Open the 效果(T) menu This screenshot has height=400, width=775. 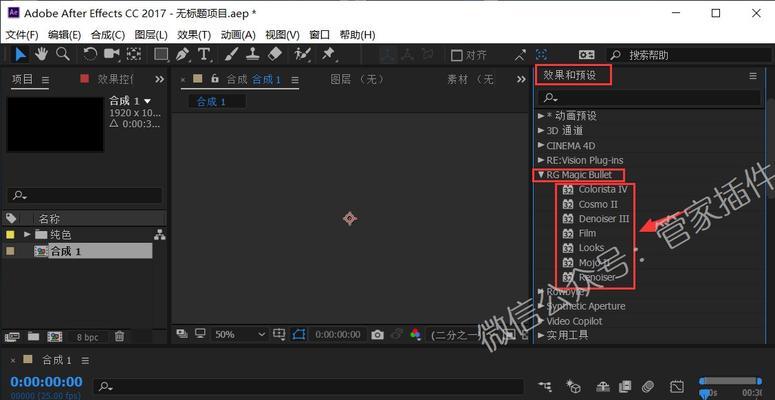194,35
